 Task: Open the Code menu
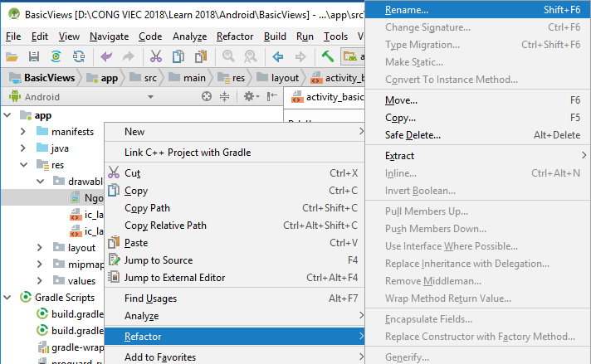click(x=150, y=36)
